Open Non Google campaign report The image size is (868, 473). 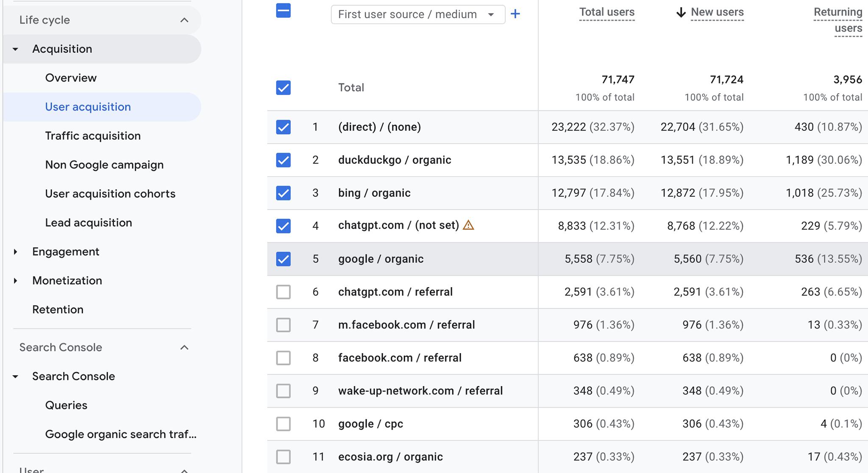click(104, 165)
